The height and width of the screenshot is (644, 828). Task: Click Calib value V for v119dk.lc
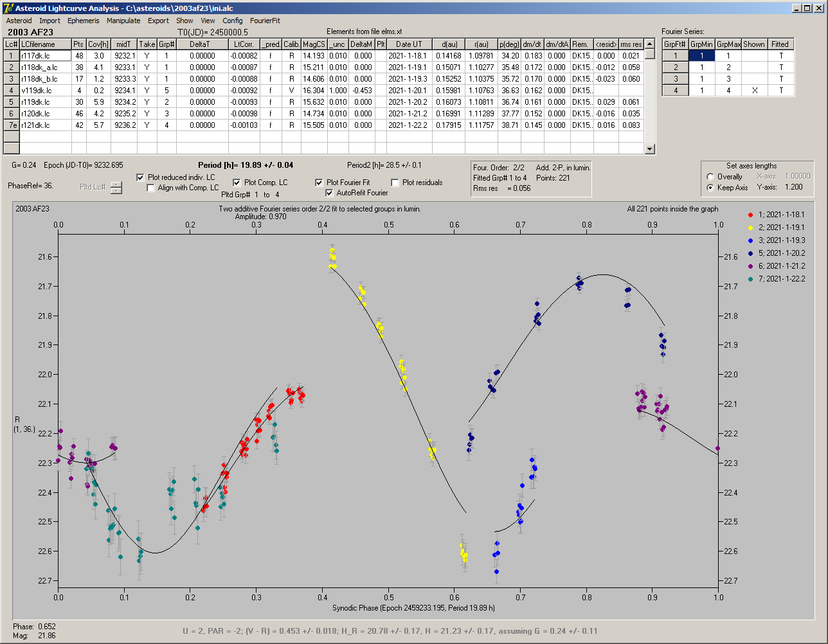click(291, 90)
